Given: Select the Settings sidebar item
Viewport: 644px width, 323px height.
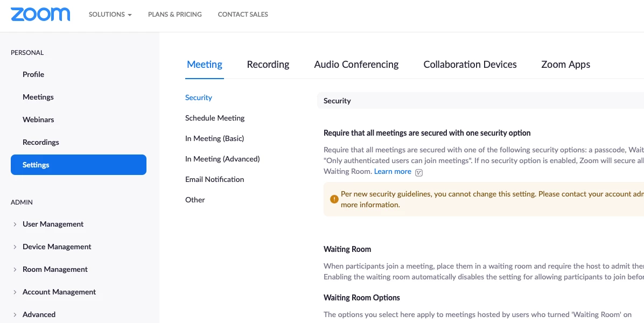Looking at the screenshot, I should point(79,165).
